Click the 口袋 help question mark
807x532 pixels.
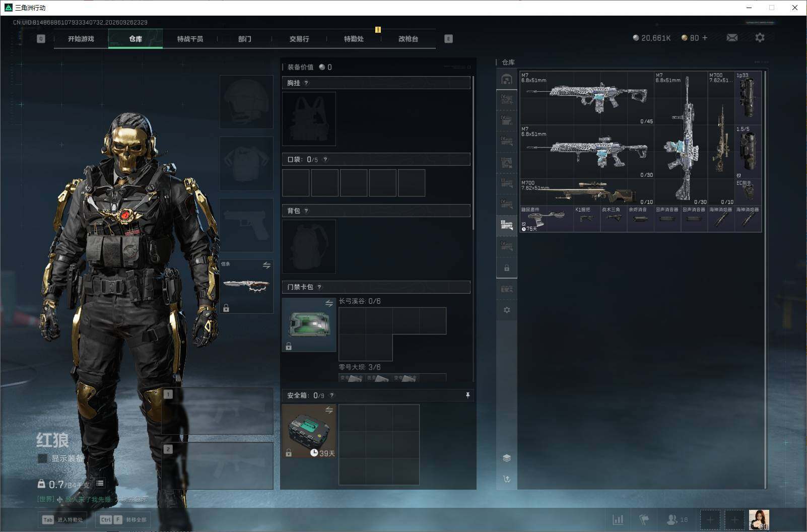pos(325,159)
